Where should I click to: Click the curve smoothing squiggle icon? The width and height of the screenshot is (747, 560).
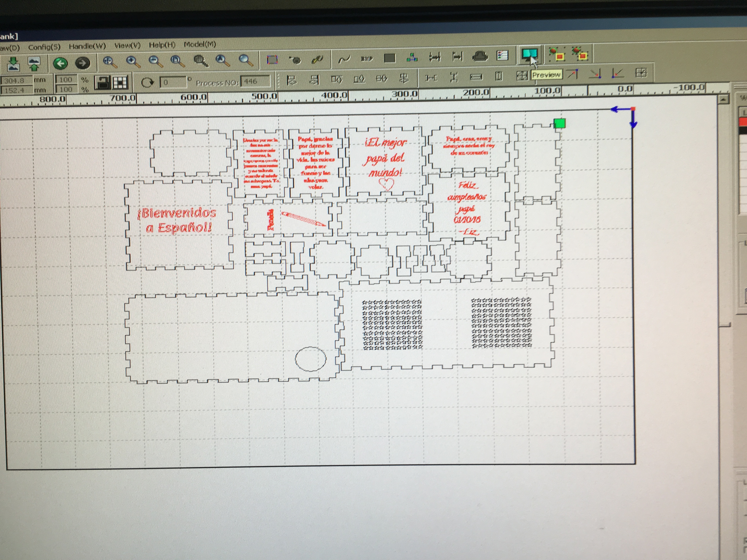tap(344, 59)
